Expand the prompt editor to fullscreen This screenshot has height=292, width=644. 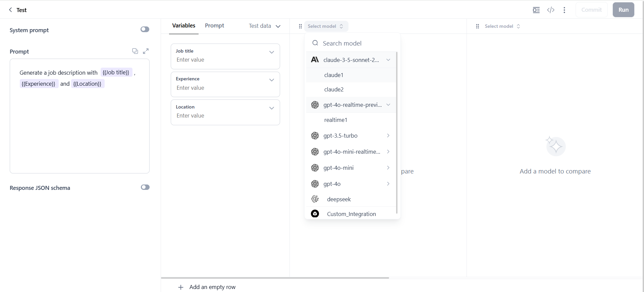[146, 51]
